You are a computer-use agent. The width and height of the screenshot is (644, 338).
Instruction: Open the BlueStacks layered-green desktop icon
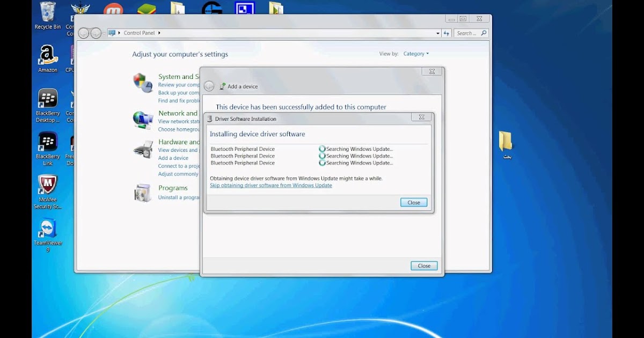click(147, 9)
